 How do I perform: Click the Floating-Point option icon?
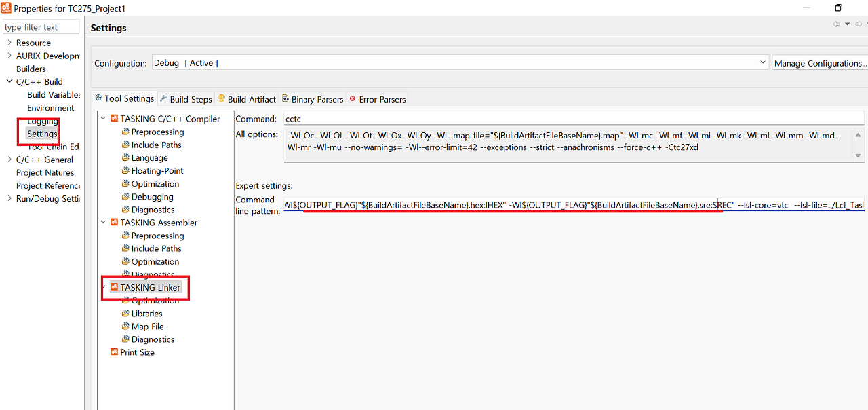(x=125, y=170)
